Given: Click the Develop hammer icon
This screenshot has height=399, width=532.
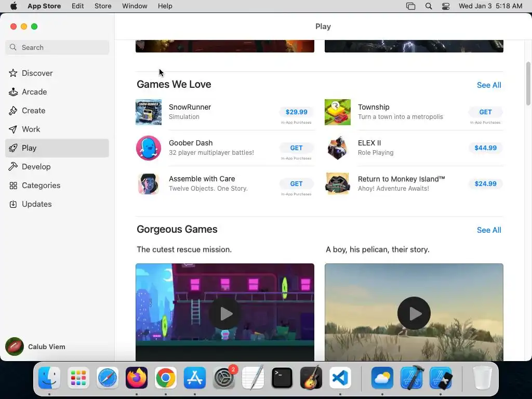Looking at the screenshot, I should click(x=13, y=167).
